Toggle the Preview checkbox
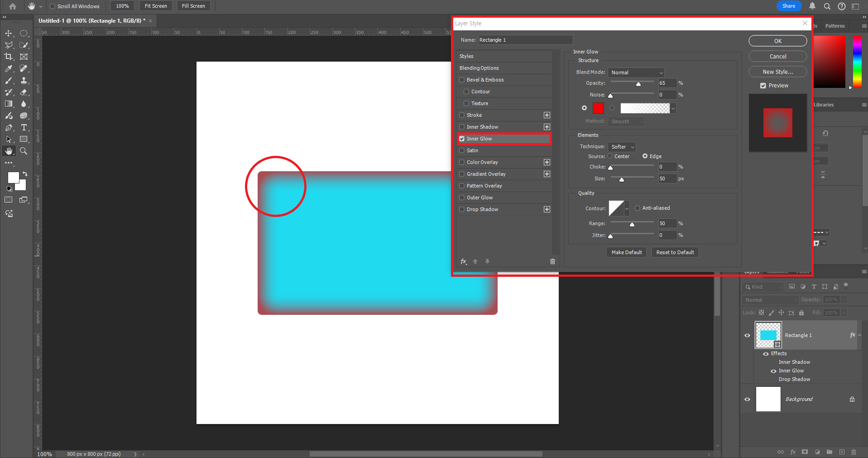This screenshot has width=868, height=458. 763,86
